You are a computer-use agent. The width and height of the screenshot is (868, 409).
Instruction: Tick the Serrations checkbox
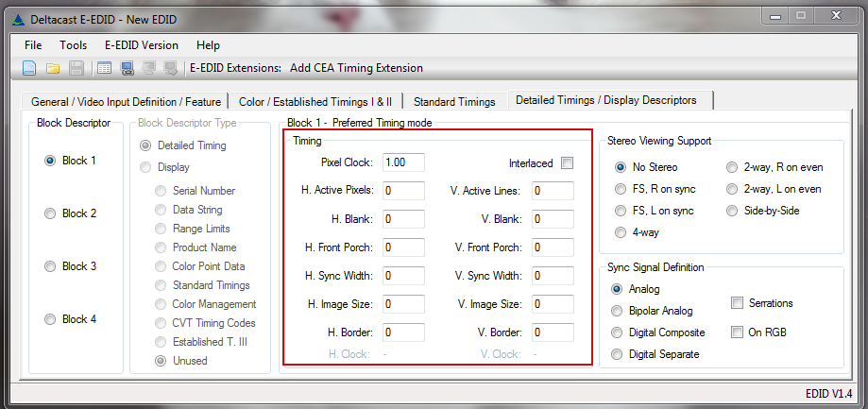(738, 303)
